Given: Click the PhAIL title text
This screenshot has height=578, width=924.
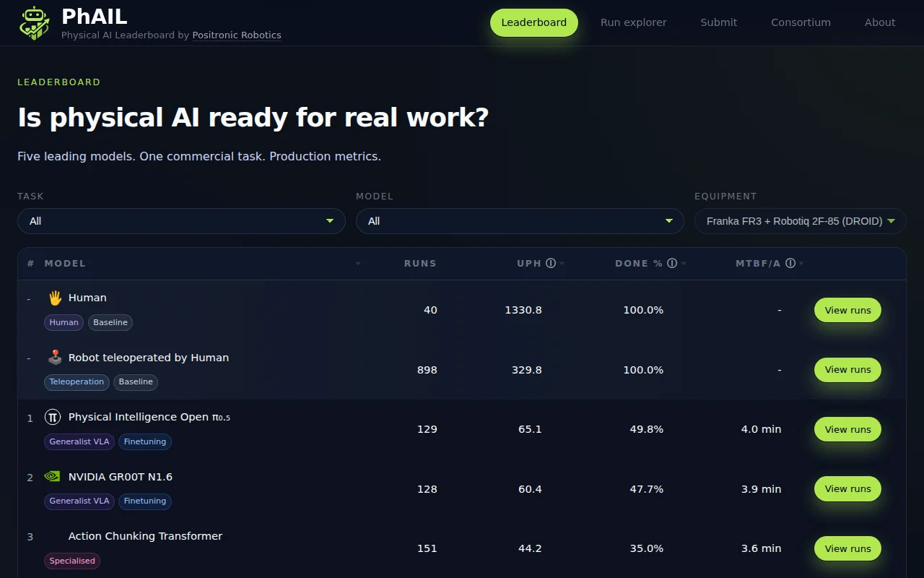Looking at the screenshot, I should pos(95,16).
